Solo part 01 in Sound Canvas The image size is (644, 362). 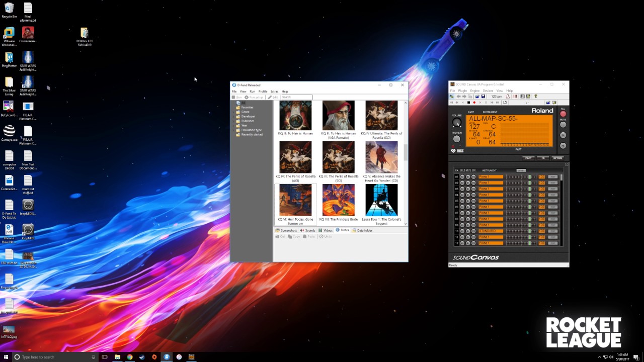pyautogui.click(x=462, y=177)
